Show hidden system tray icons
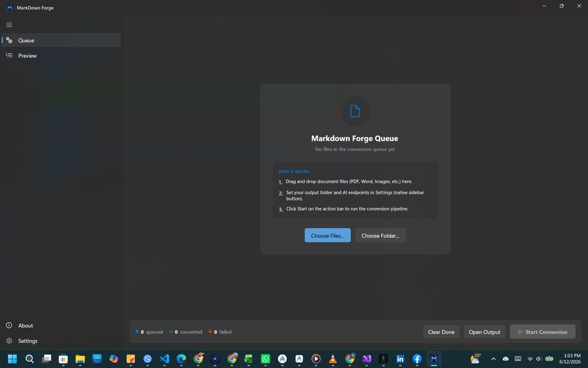Viewport: 588px width, 368px height. [493, 359]
